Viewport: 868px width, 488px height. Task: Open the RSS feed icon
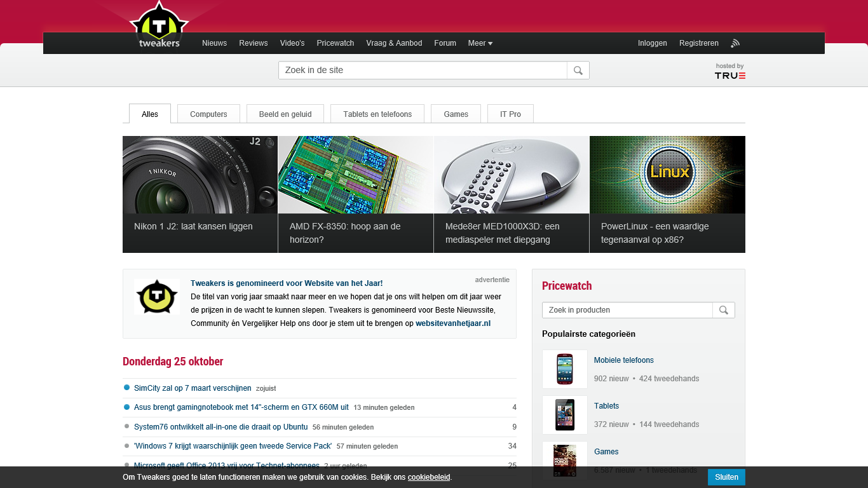coord(735,43)
